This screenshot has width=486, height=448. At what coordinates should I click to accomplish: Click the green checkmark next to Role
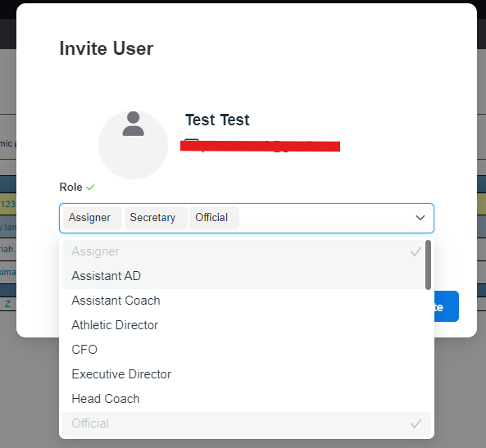pyautogui.click(x=90, y=187)
